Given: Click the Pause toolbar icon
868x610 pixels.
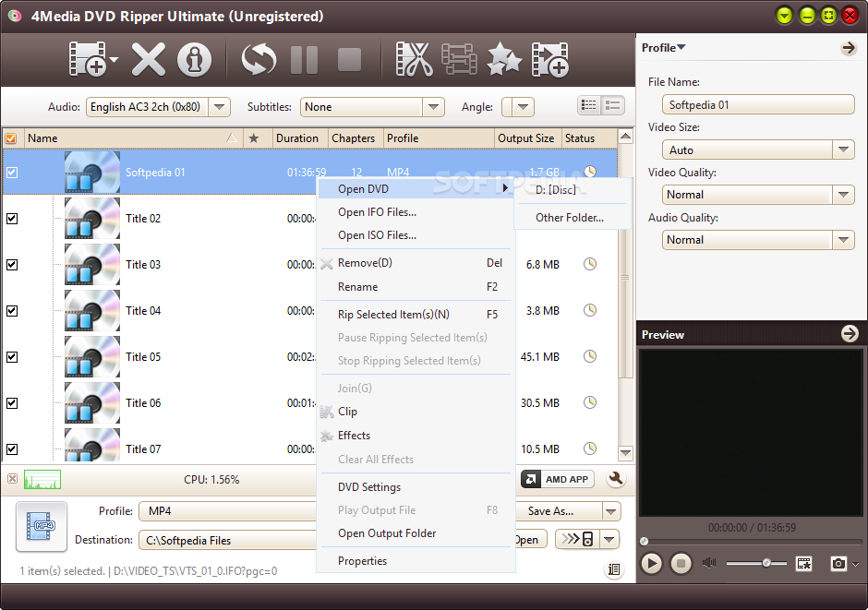Looking at the screenshot, I should coord(304,60).
